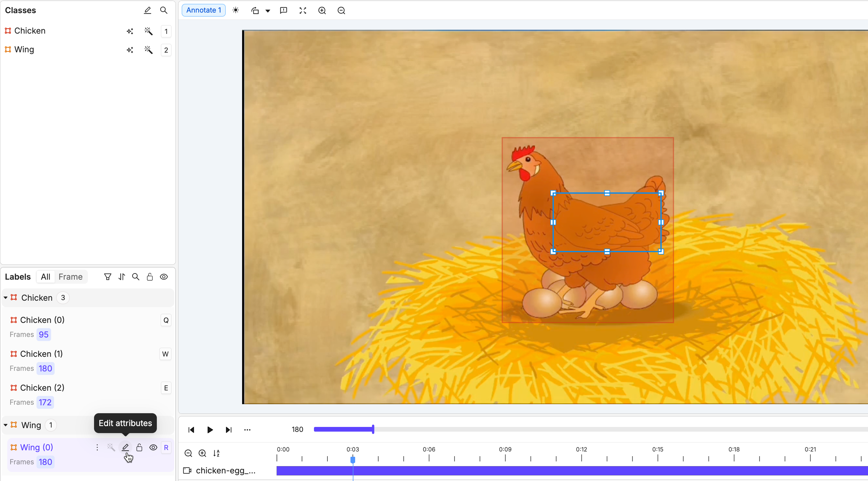Toggle the lock on Wing (0) label

point(139,448)
